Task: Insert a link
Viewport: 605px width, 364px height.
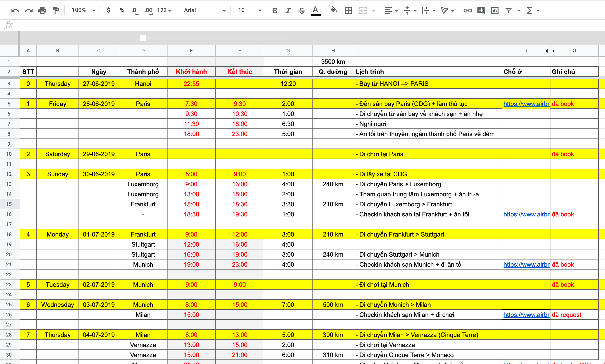Action: pyautogui.click(x=468, y=10)
